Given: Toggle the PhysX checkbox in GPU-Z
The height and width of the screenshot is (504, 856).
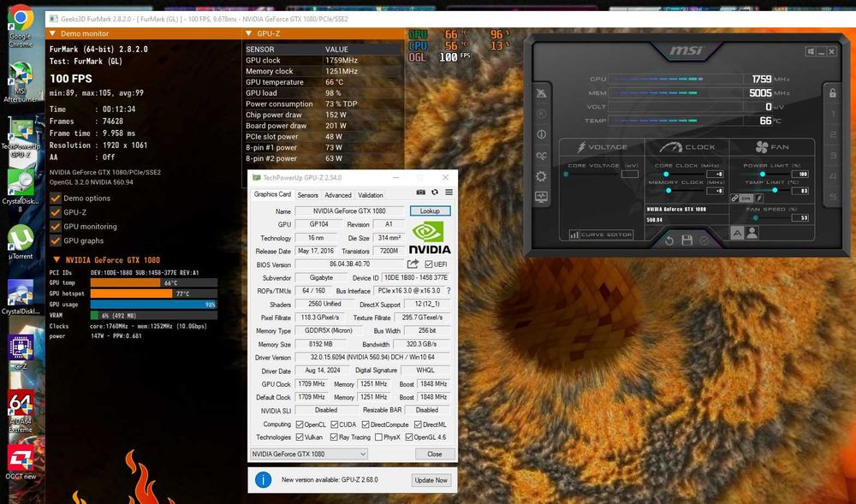Looking at the screenshot, I should [378, 437].
